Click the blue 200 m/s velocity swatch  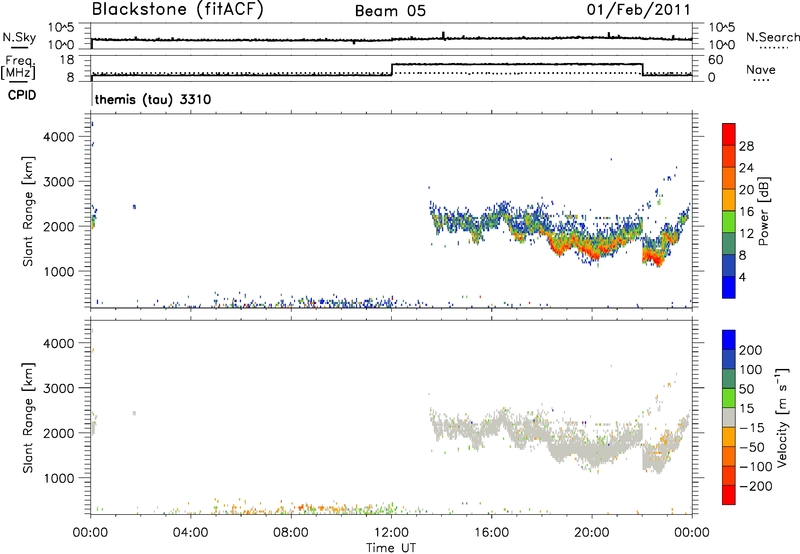point(729,340)
